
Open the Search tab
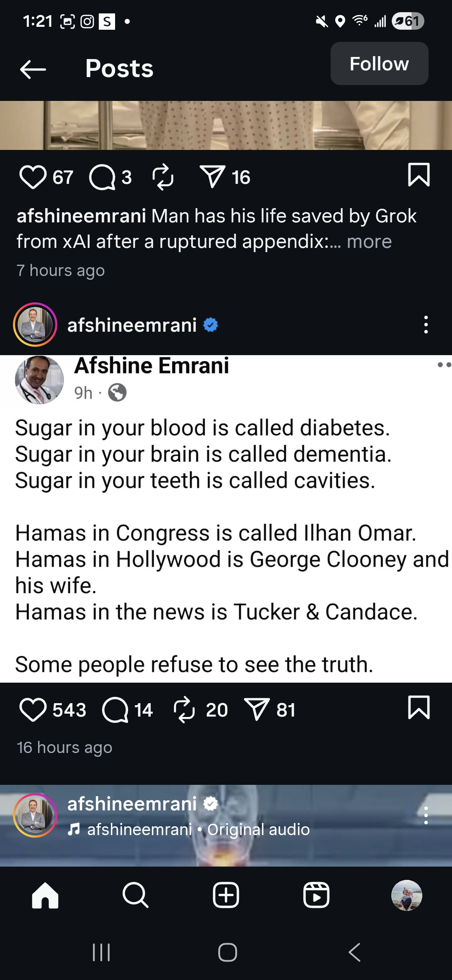(x=135, y=895)
